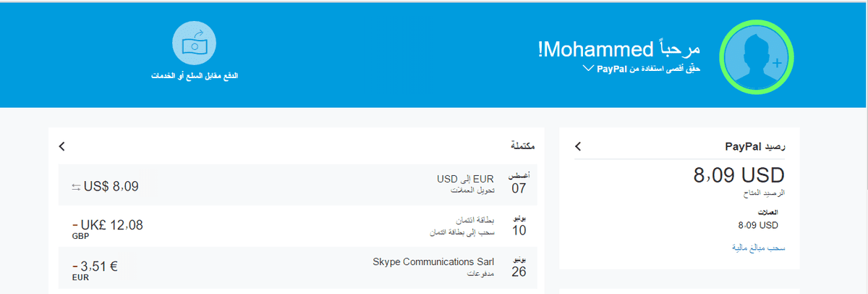Image resolution: width=868 pixels, height=294 pixels.
Task: Click the plus sign on profile picture
Action: pos(777,63)
